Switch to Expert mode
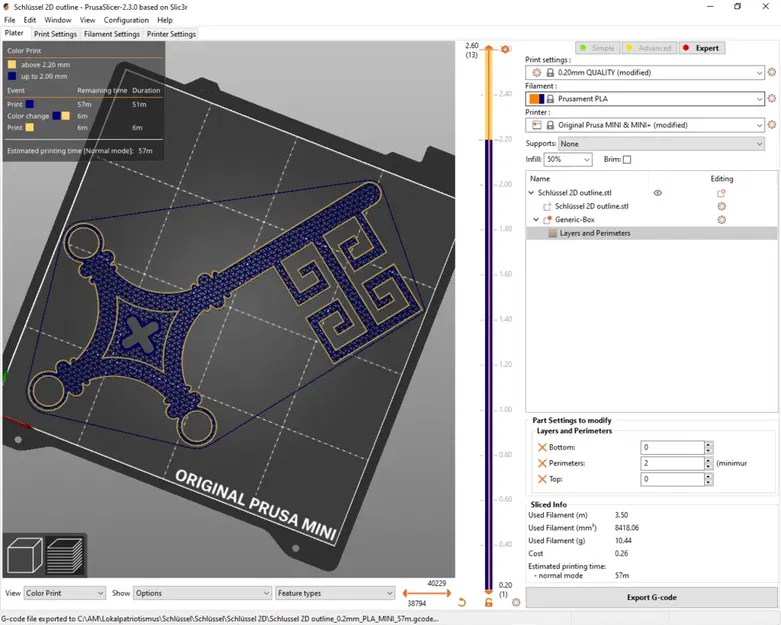 tap(702, 48)
